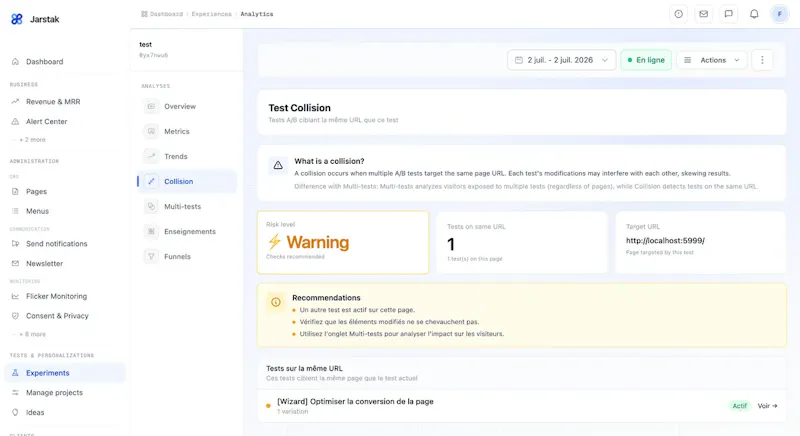
Task: Click the Overview analysis icon
Action: (151, 106)
